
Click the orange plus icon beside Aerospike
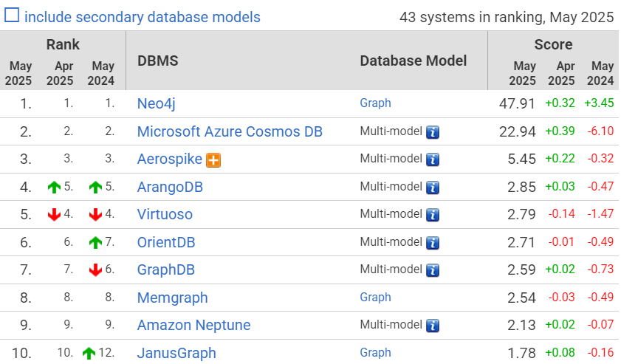click(x=214, y=159)
